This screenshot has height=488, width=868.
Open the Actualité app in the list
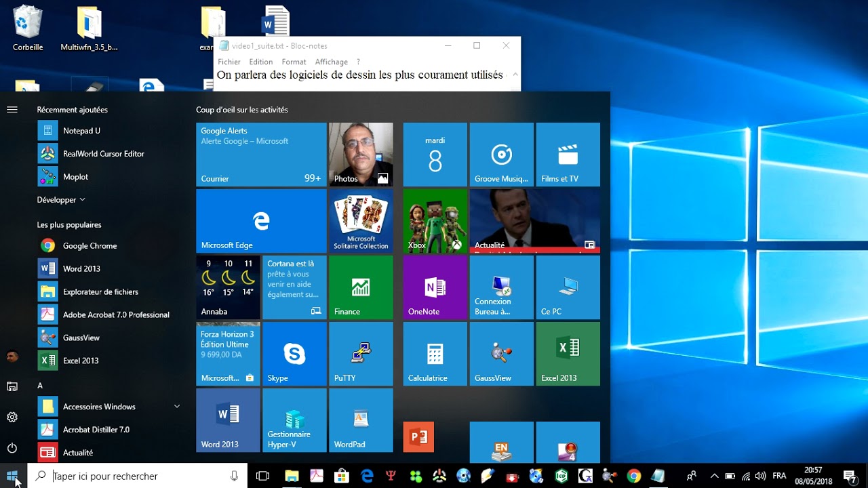coord(108,453)
